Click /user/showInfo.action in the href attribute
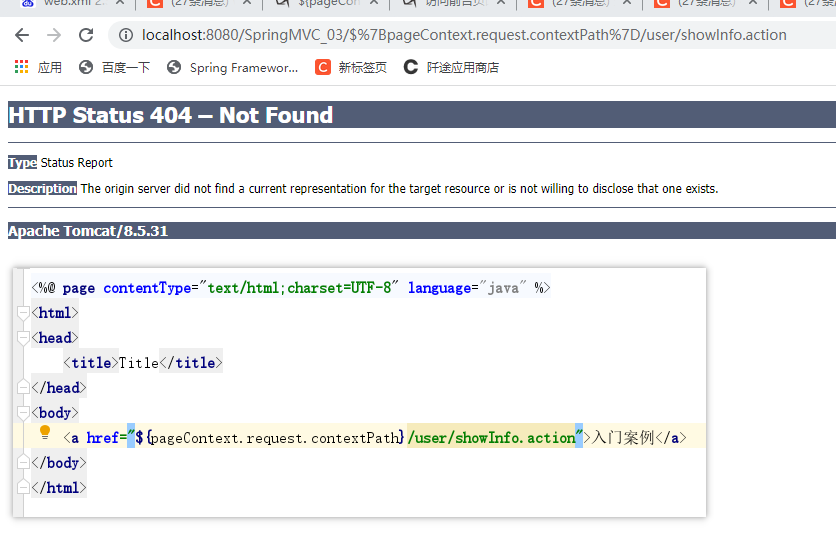 [491, 438]
